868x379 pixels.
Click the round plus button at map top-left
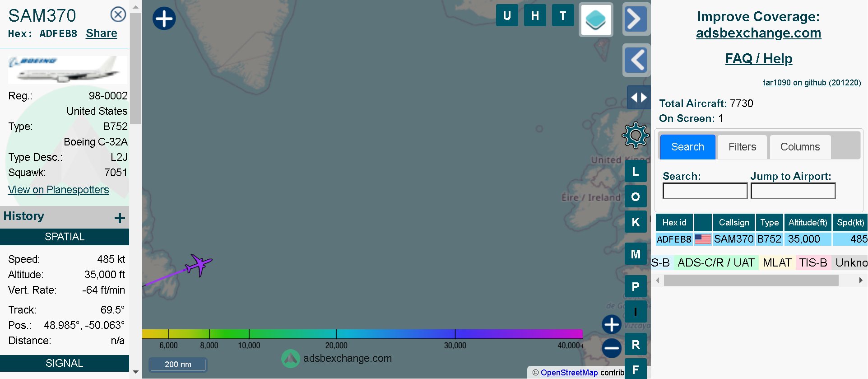coord(164,19)
